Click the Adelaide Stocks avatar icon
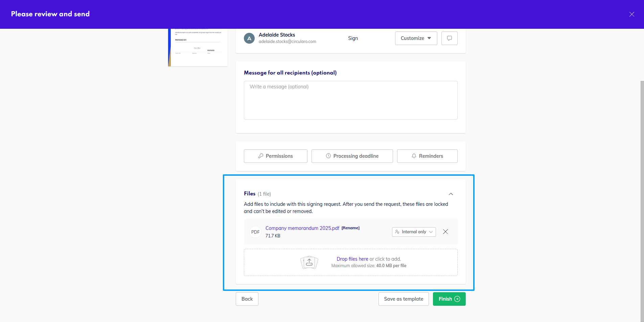This screenshot has width=644, height=322. click(x=249, y=38)
